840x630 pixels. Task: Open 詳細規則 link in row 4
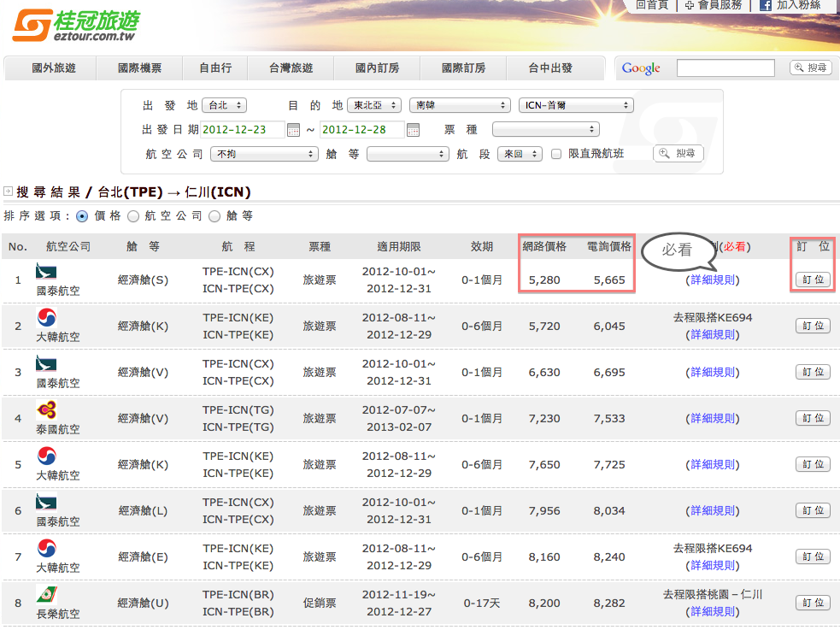tap(713, 418)
